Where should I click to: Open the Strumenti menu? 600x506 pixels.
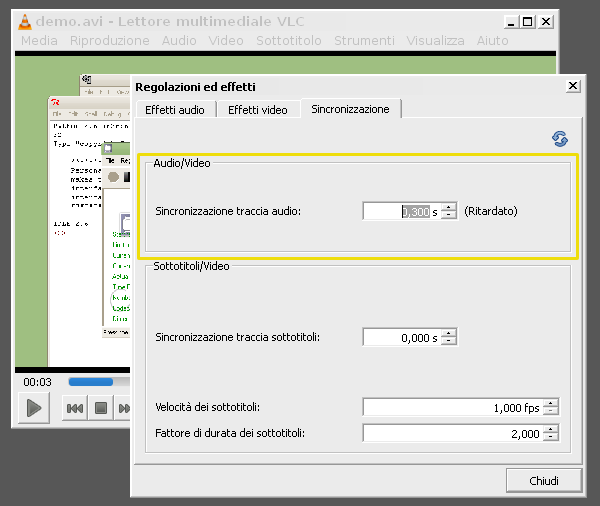364,40
